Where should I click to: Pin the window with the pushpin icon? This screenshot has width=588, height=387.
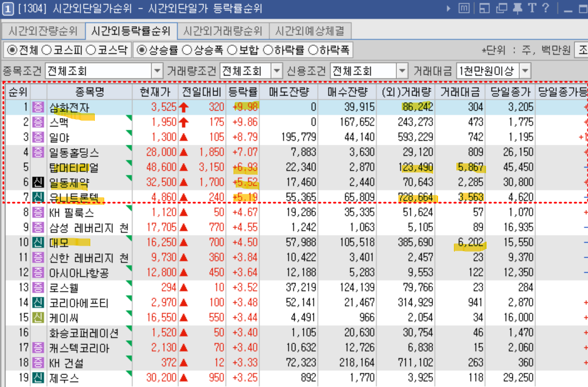(x=518, y=8)
